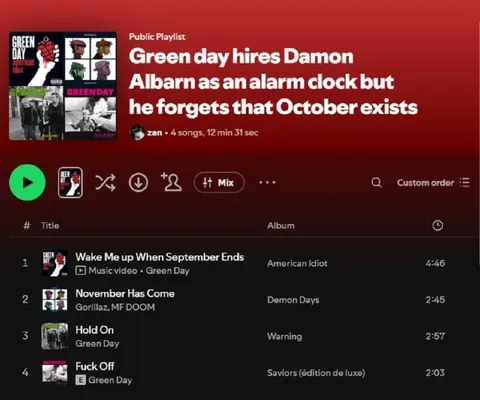The height and width of the screenshot is (400, 480).
Task: Click the Saviors cover thumbnail in row 4
Action: tap(55, 372)
